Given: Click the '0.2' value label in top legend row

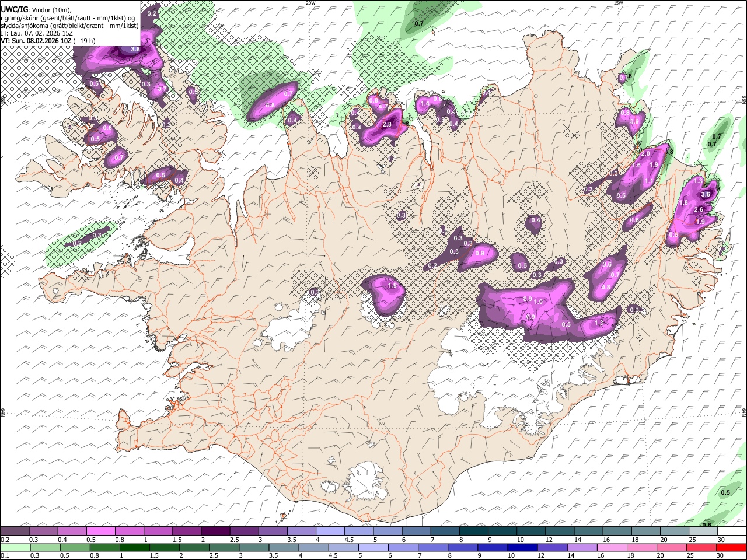Looking at the screenshot, I should 5,540.
